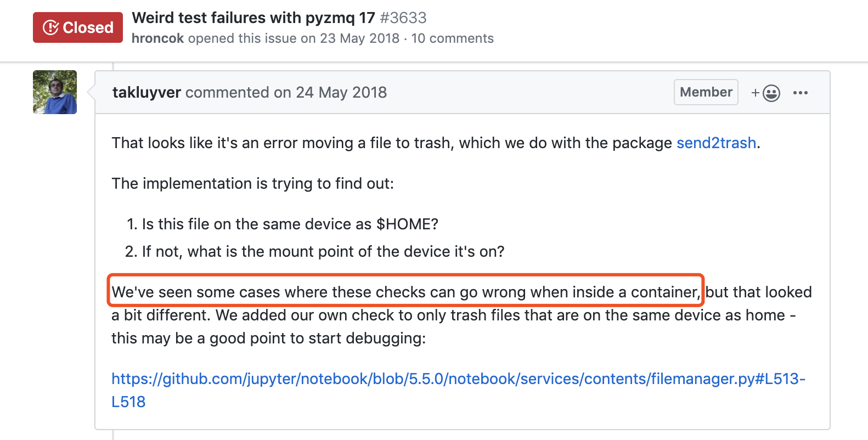Screen dimensions: 868x440
Task: Click the takluyver username
Action: coord(146,92)
